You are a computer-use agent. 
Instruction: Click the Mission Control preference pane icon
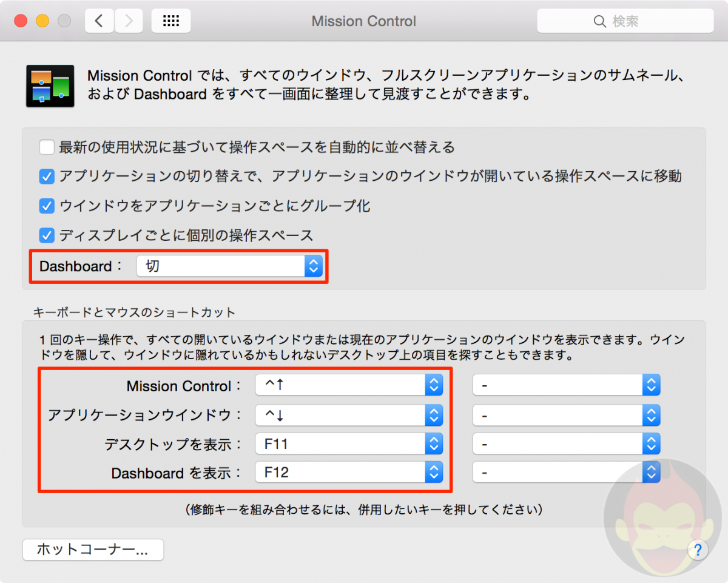pos(49,85)
